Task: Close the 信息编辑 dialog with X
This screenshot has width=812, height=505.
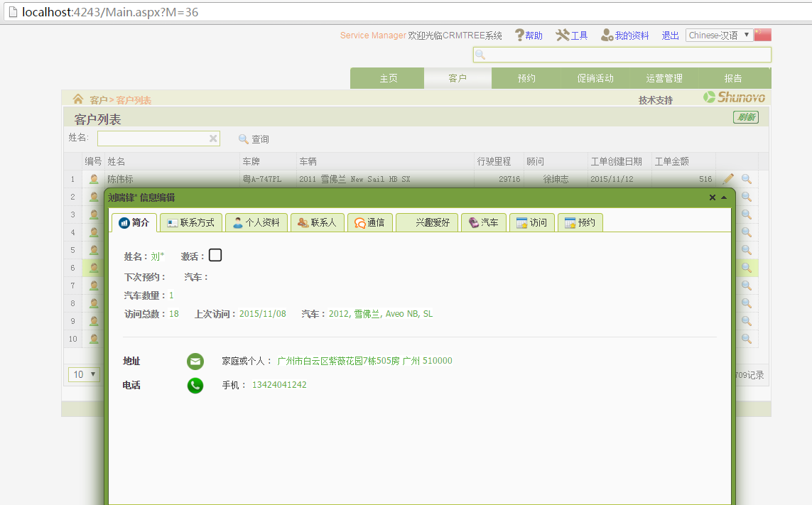Action: click(x=712, y=197)
